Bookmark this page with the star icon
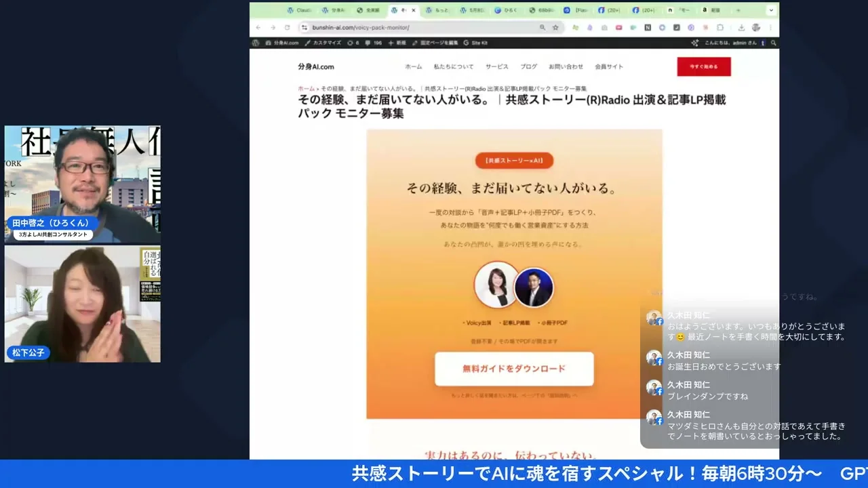The width and height of the screenshot is (868, 488). pos(556,27)
